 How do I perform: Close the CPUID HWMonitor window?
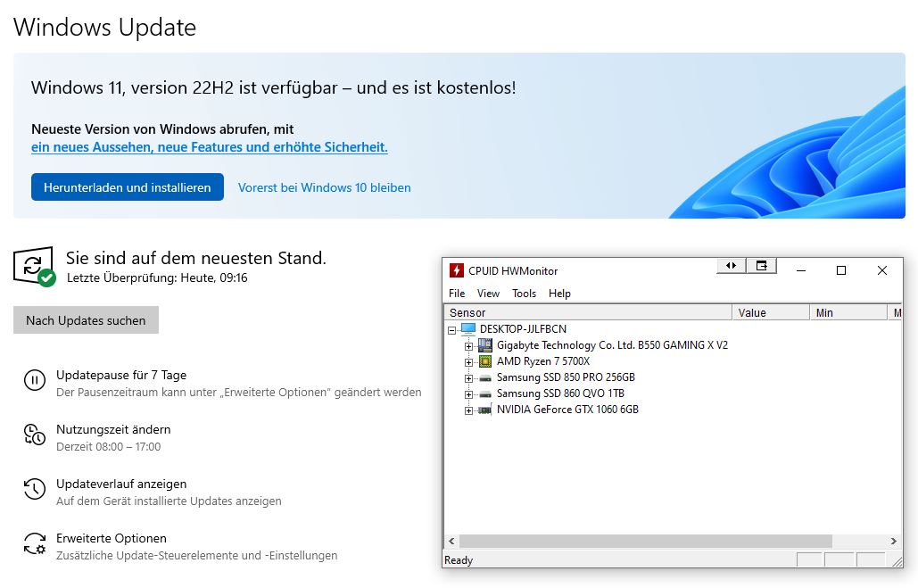click(x=882, y=270)
